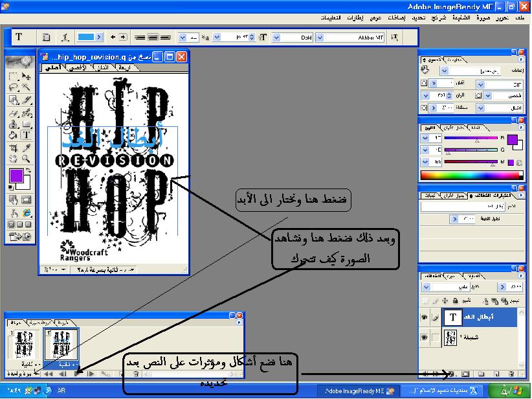
Task: Open the ملف menu
Action: 520,18
